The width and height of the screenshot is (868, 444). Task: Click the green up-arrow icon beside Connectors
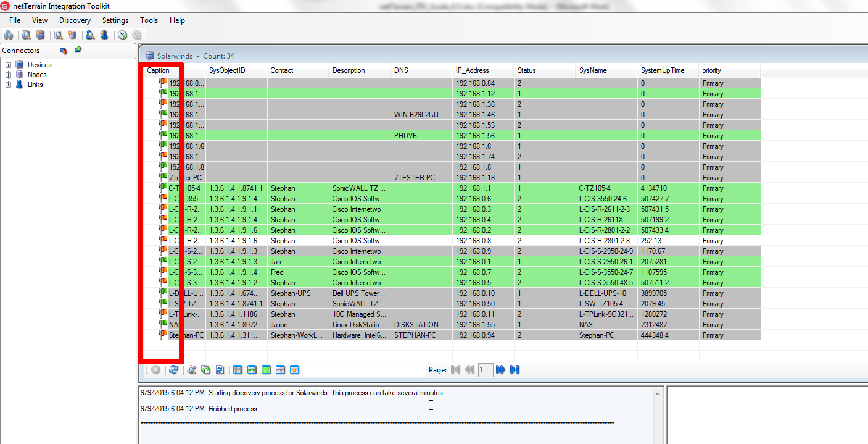point(78,50)
